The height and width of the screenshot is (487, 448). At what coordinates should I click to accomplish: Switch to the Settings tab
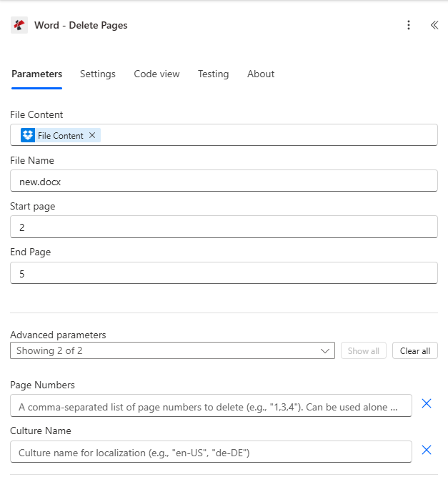tap(98, 74)
